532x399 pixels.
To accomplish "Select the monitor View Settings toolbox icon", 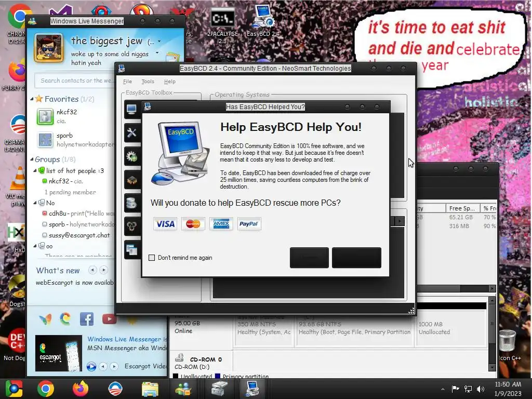I will pyautogui.click(x=131, y=109).
